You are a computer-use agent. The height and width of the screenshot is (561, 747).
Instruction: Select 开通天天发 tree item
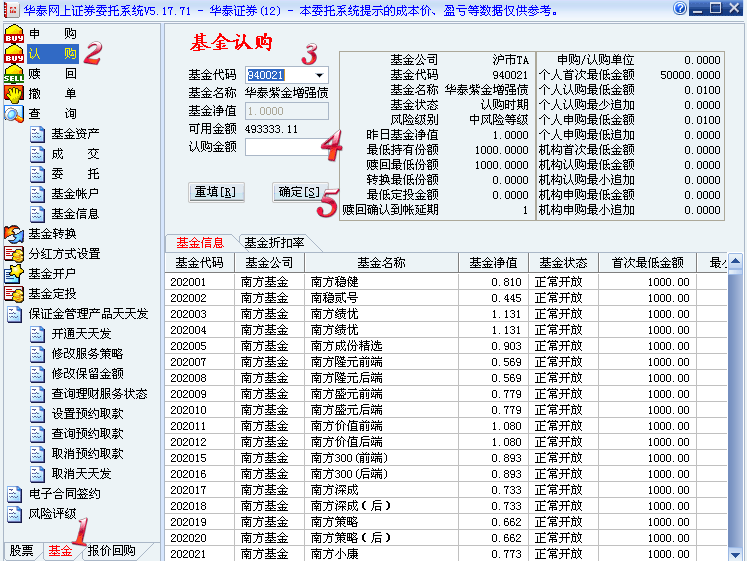(x=81, y=333)
